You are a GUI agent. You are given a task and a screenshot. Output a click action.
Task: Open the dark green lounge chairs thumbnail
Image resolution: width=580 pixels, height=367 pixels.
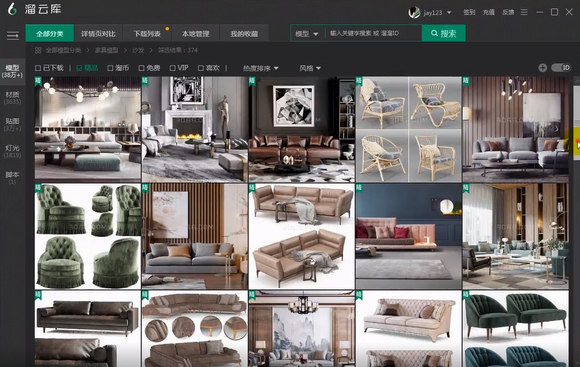[x=516, y=329]
